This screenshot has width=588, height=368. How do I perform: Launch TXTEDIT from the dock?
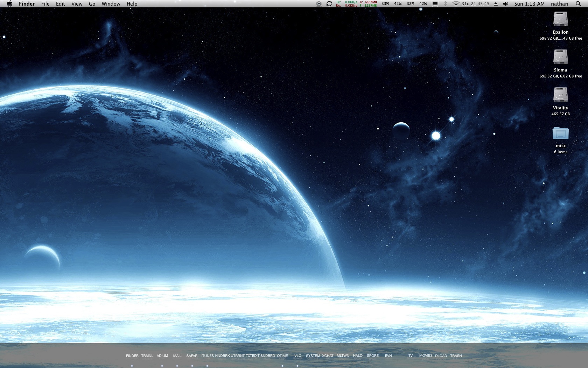pyautogui.click(x=253, y=356)
